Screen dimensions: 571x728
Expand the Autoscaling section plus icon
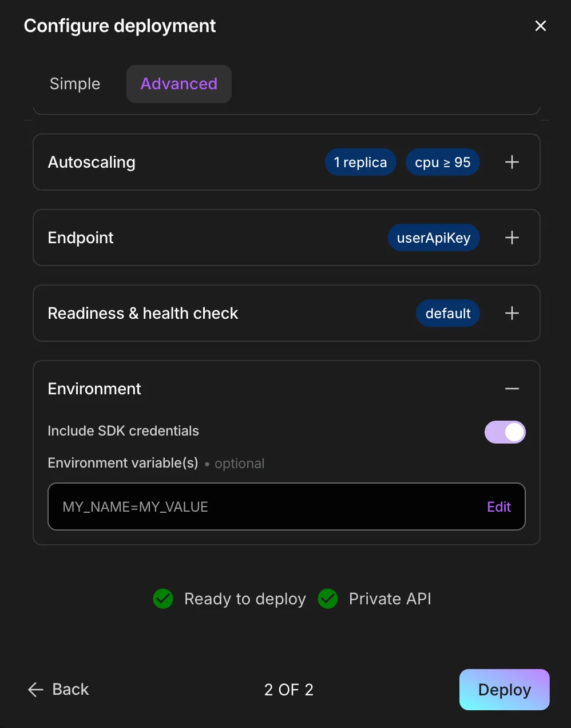(x=512, y=162)
